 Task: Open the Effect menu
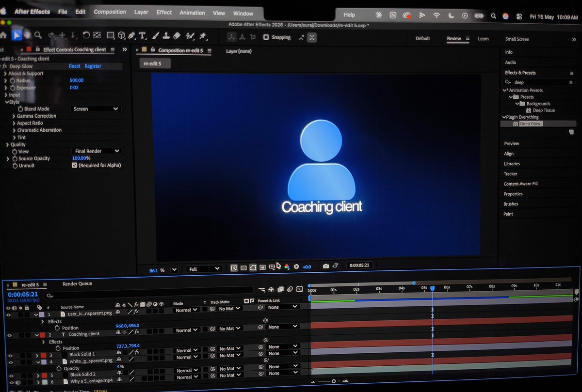tap(164, 13)
